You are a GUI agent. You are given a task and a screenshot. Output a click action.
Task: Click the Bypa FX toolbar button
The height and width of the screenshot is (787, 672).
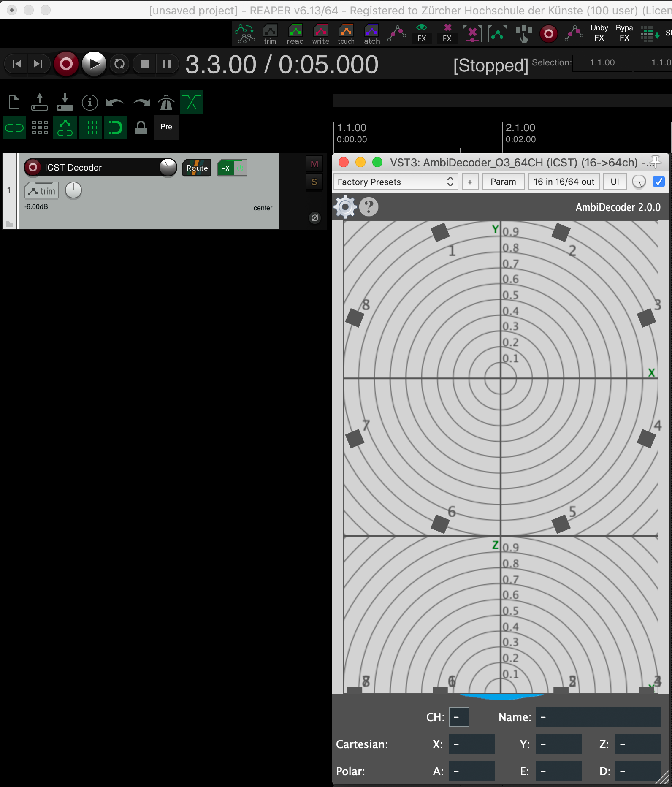tap(624, 33)
